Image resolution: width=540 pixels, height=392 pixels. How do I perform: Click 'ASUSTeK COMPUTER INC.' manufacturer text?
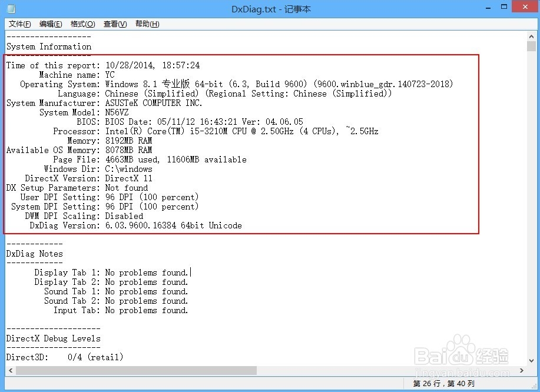(x=154, y=103)
